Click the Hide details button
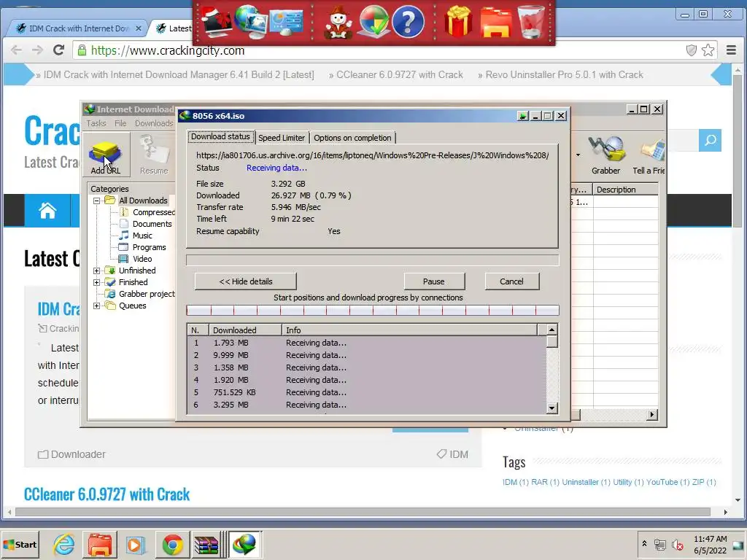Viewport: 747px width, 560px height. pyautogui.click(x=246, y=281)
